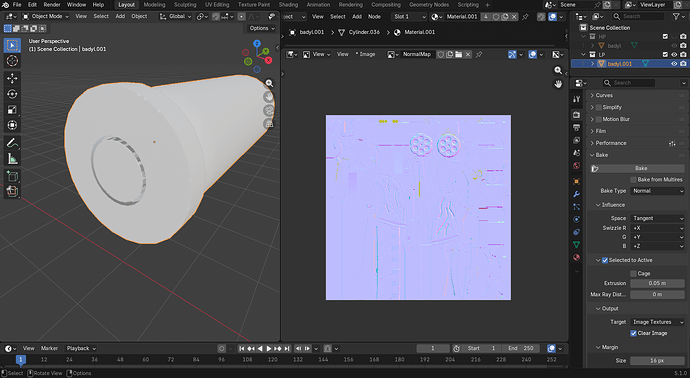Open the Slot 1 material slot dropdown
690x378 pixels.
click(409, 17)
